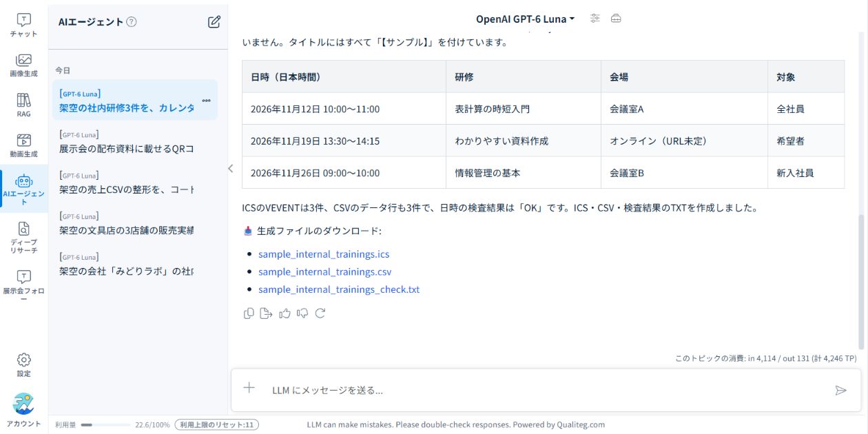Click cell 会議室A
The height and width of the screenshot is (434, 868).
coord(684,109)
